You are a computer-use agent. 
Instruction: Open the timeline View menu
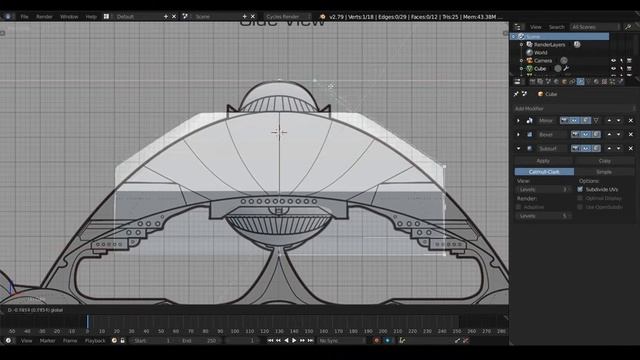pos(27,340)
